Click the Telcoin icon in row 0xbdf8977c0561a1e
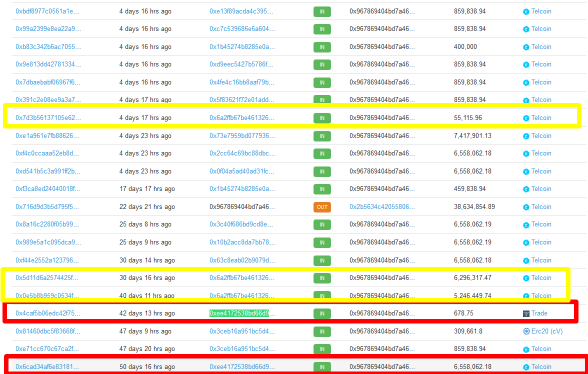Image resolution: width=588 pixels, height=374 pixels. 526,11
